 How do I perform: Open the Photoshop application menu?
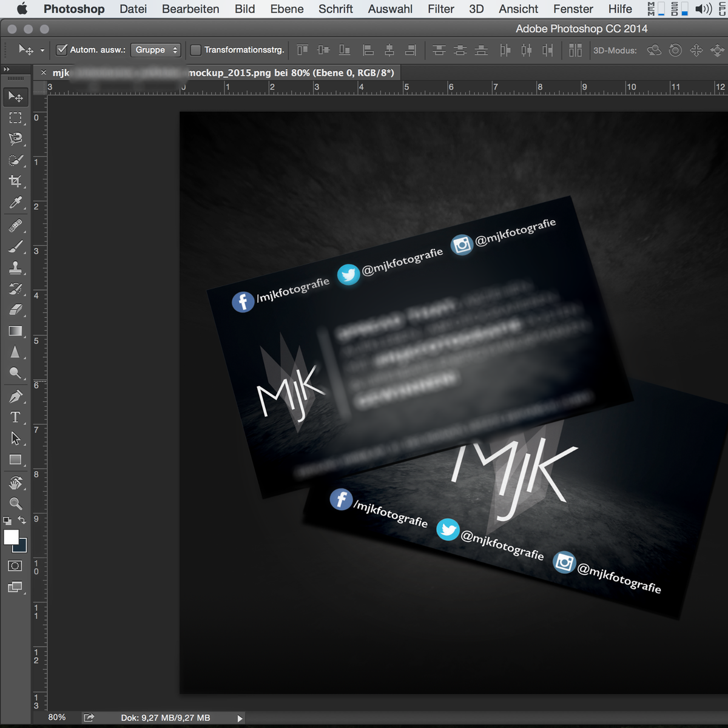click(x=74, y=9)
